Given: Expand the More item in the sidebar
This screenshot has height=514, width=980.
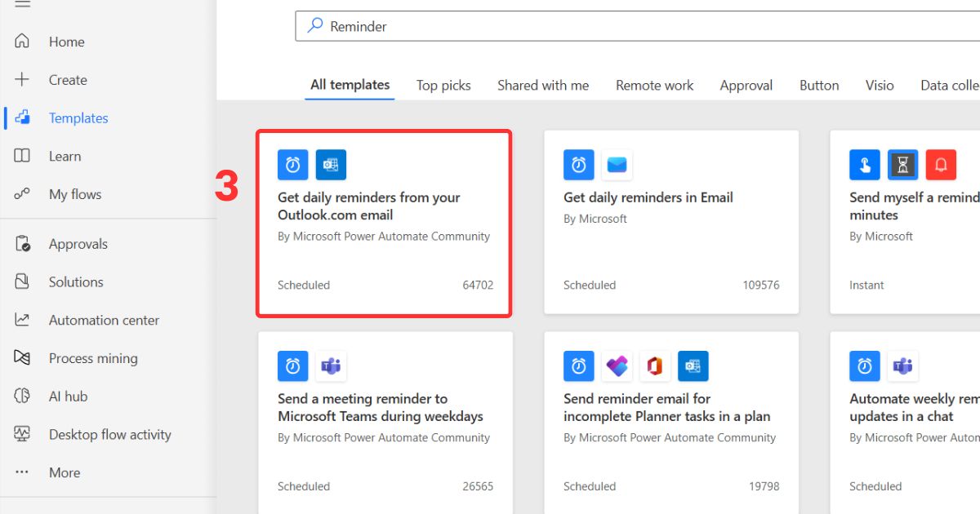Looking at the screenshot, I should (x=65, y=472).
